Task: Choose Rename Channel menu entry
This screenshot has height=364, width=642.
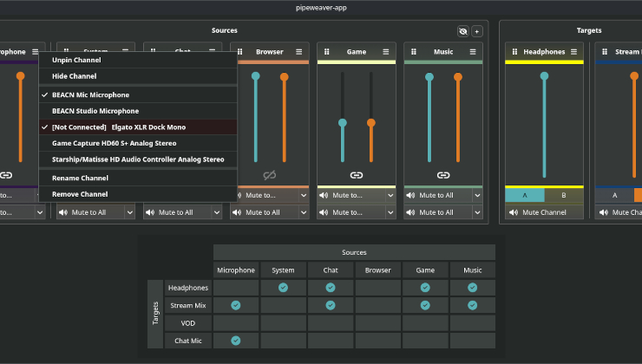Action: 138,178
